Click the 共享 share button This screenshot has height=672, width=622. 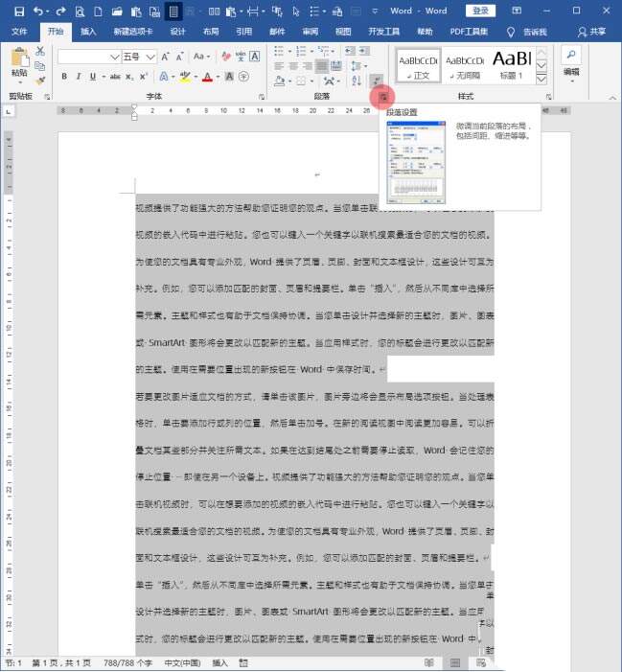tap(591, 32)
